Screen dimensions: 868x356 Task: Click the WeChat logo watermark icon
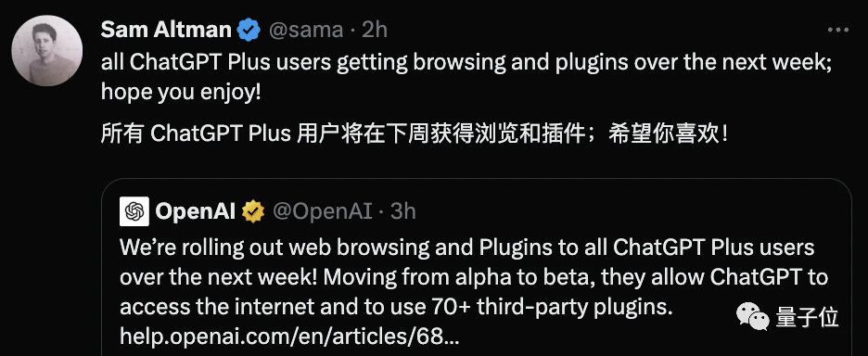coord(753,317)
